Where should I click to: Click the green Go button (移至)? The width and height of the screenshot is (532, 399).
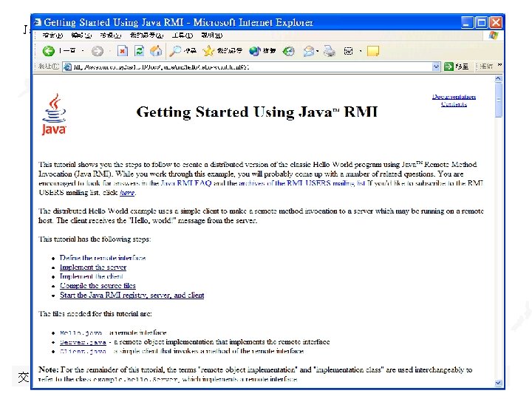(456, 66)
